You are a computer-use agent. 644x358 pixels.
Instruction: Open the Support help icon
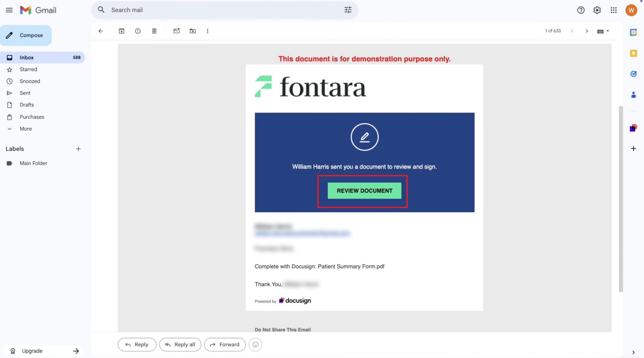click(581, 10)
